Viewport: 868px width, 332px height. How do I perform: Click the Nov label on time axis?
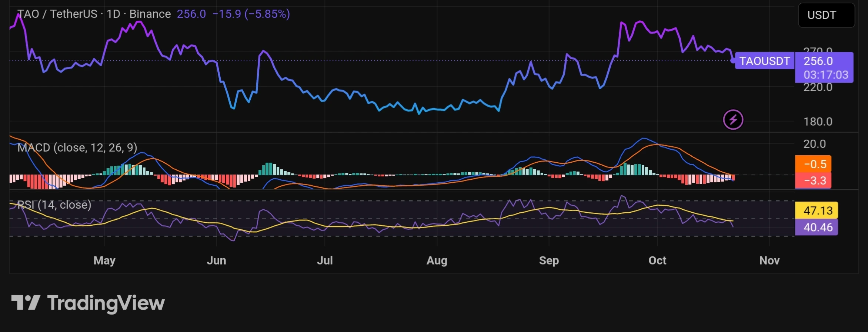pyautogui.click(x=769, y=260)
